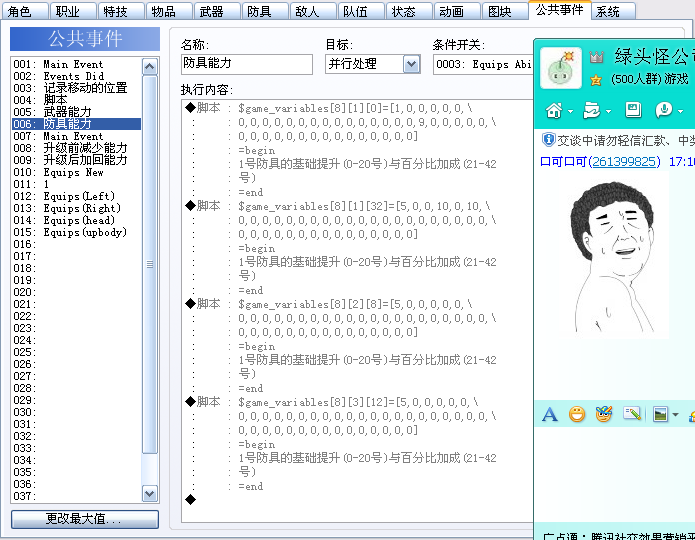Select the script command $game_variables[8][3][12]
The height and width of the screenshot is (540, 695).
click(x=358, y=402)
